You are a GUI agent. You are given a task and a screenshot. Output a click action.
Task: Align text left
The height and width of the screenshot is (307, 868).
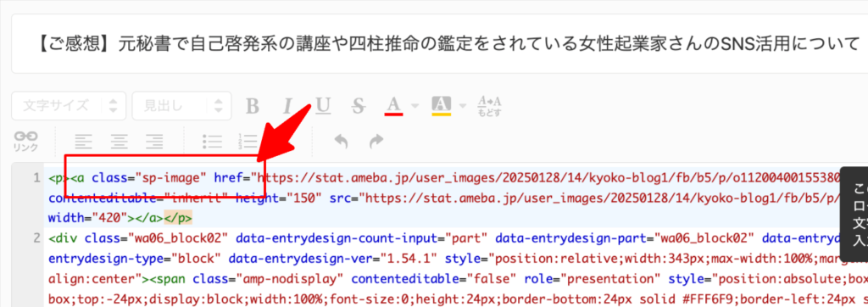84,142
